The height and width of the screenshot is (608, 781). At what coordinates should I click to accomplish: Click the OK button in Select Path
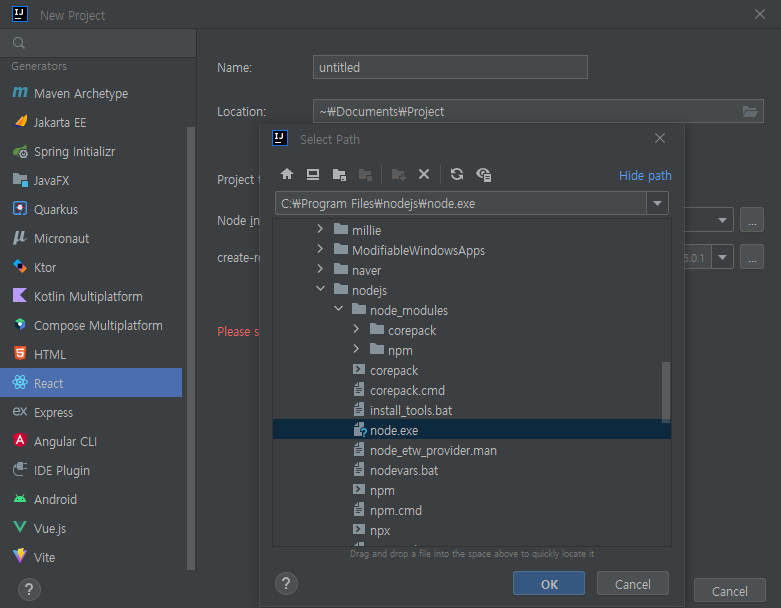click(549, 584)
